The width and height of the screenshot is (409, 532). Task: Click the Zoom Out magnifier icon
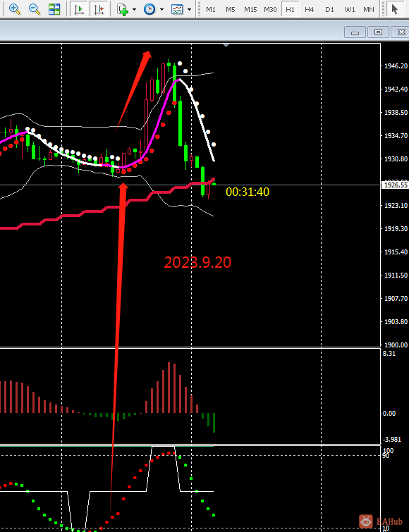[x=35, y=9]
